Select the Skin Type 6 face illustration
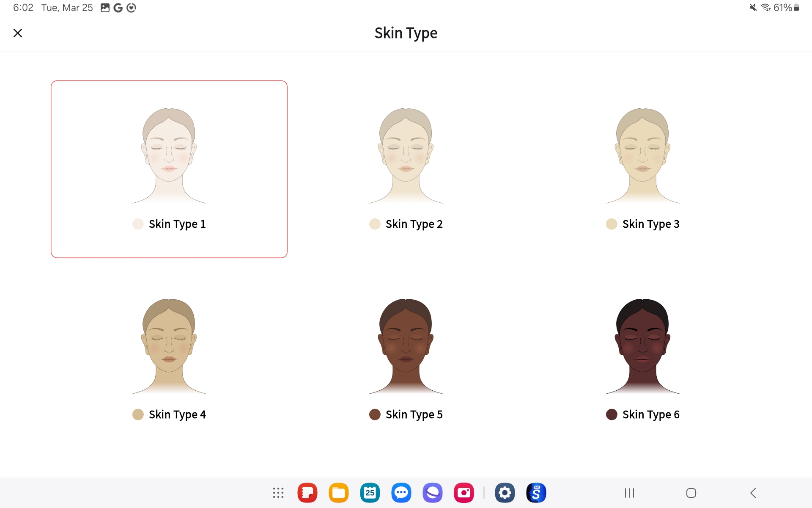812x508 pixels. click(643, 346)
